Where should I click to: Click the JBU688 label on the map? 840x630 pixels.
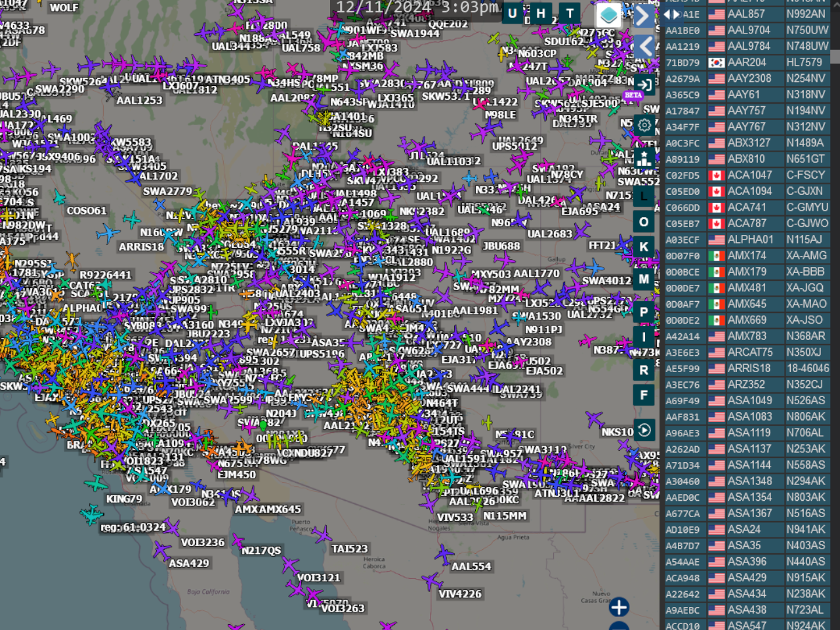[501, 246]
